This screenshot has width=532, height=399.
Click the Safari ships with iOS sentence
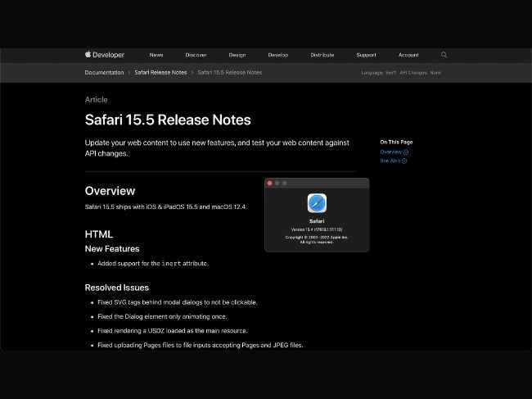[x=165, y=206]
